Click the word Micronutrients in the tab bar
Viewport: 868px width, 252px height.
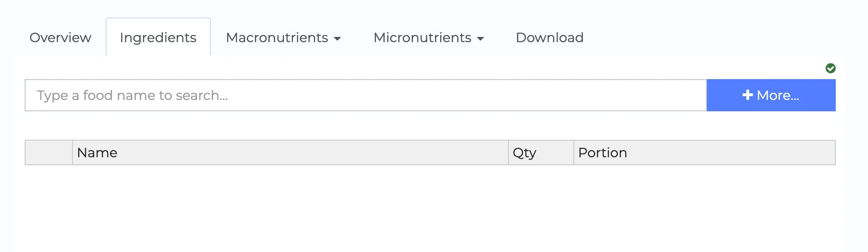point(422,37)
